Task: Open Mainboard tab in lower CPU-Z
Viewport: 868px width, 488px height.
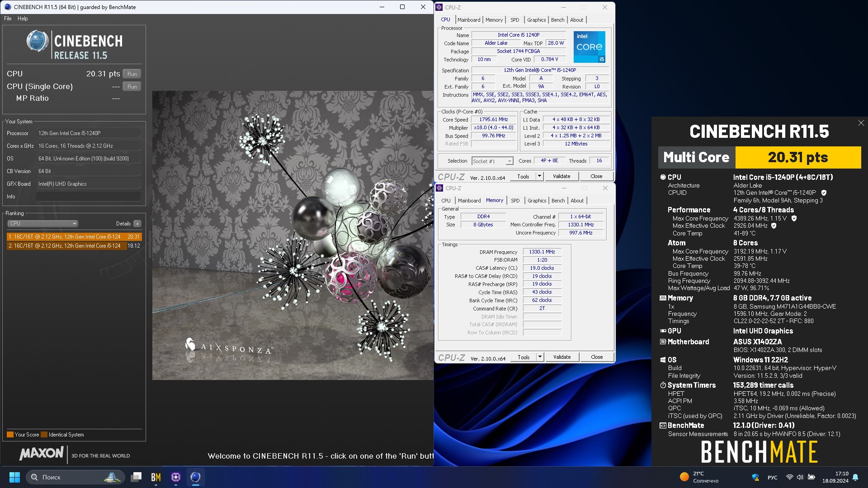Action: pos(469,201)
